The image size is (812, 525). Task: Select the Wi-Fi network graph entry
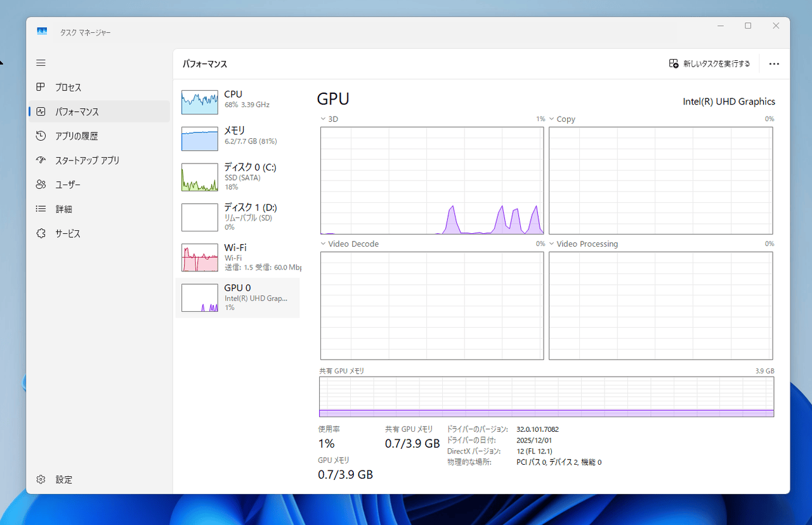coord(237,257)
